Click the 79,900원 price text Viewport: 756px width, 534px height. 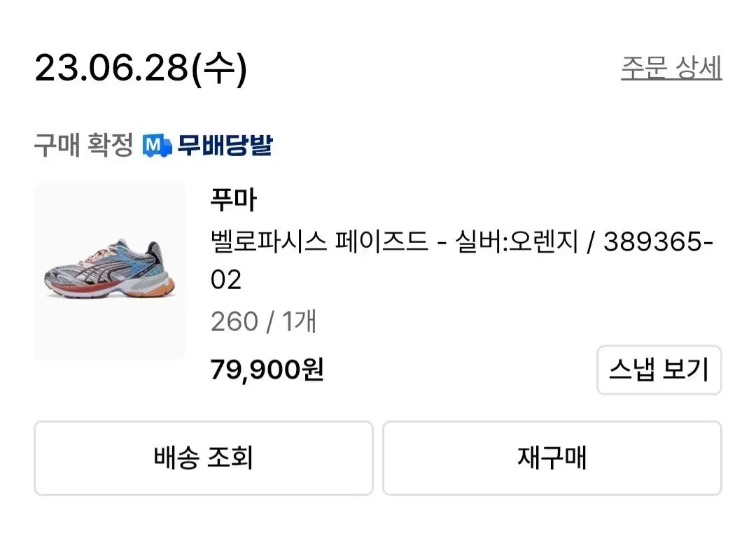(x=267, y=370)
